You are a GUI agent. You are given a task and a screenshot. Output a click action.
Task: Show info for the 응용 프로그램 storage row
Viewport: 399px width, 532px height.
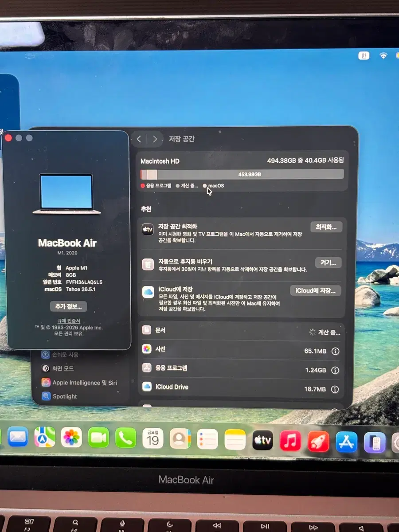(335, 370)
